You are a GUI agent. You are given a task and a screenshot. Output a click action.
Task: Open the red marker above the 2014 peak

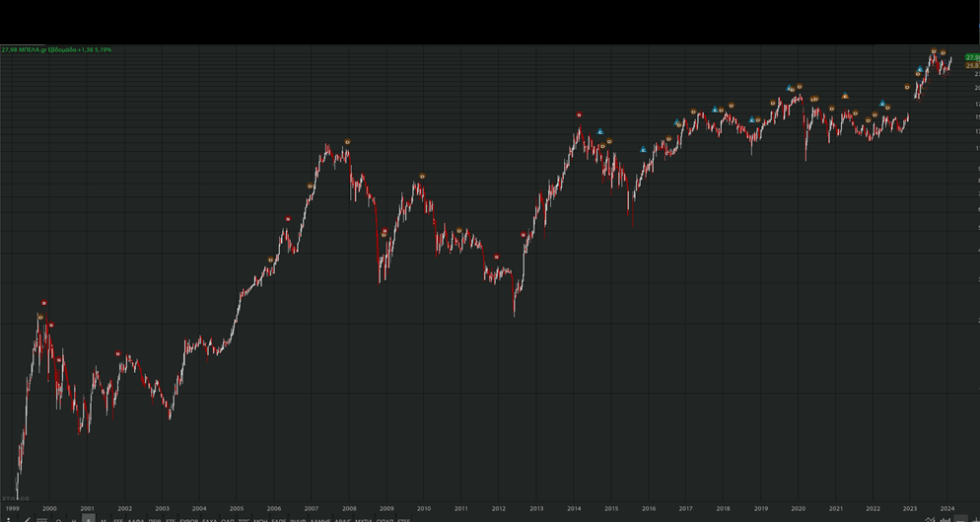[x=580, y=115]
